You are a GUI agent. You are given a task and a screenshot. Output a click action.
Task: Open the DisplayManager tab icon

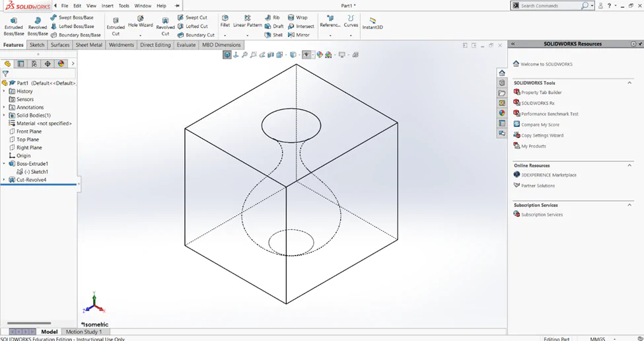[61, 63]
